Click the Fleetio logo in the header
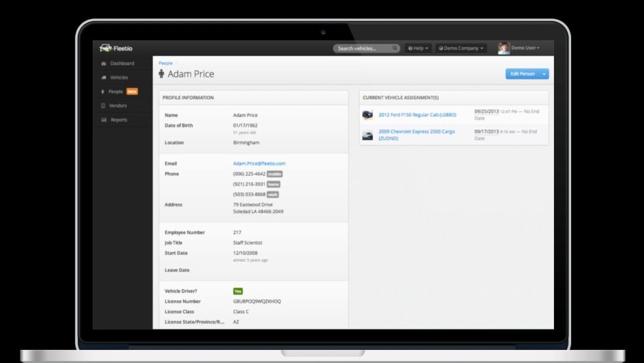The height and width of the screenshot is (363, 644). point(115,48)
